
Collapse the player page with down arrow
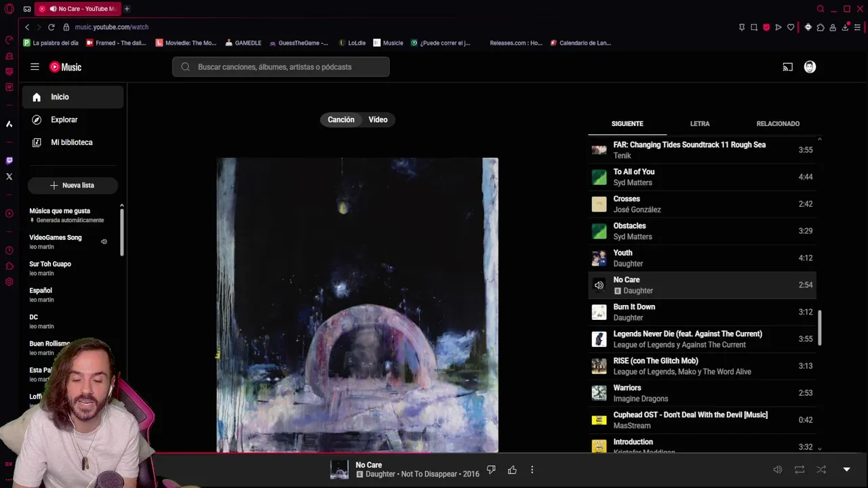[846, 470]
